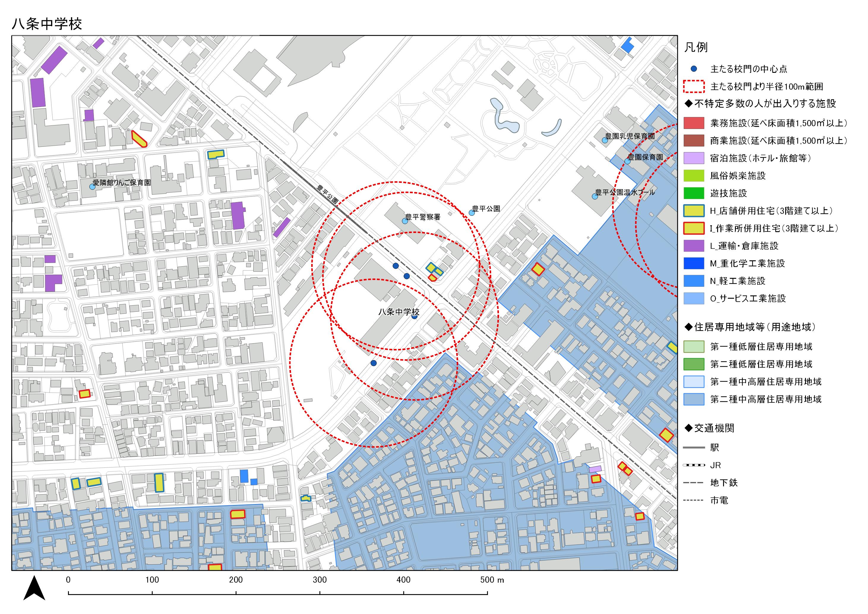Image resolution: width=868 pixels, height=614 pixels.
Task: Click the 主たる校門の中心点 legend dot
Action: 694,69
